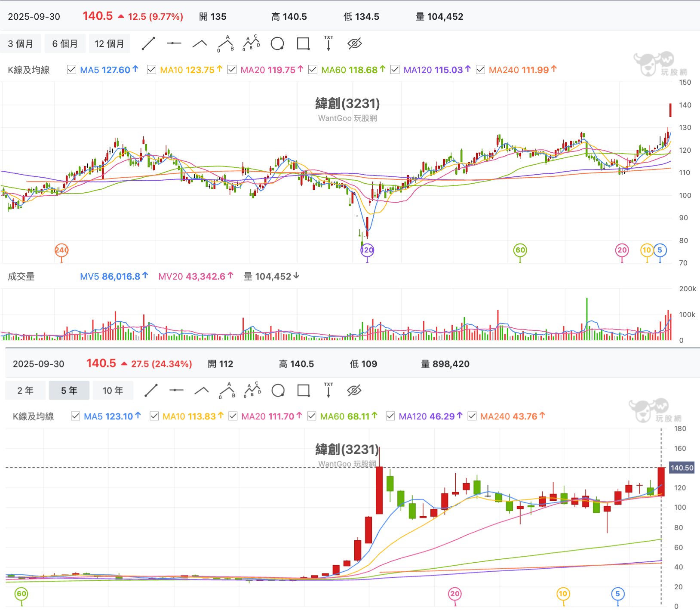
Task: Click the 27.5 (24.34%) change value
Action: (x=162, y=364)
